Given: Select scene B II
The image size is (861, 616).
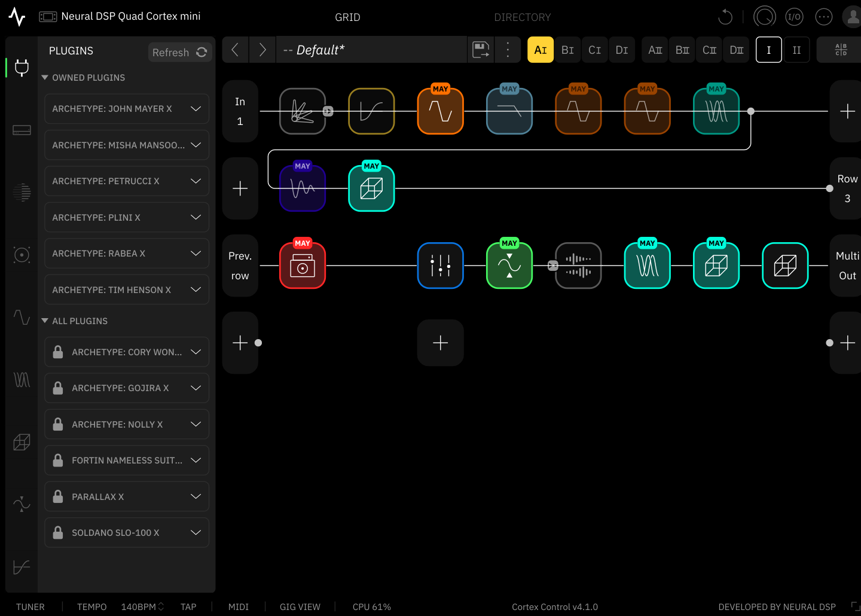Looking at the screenshot, I should pos(682,50).
